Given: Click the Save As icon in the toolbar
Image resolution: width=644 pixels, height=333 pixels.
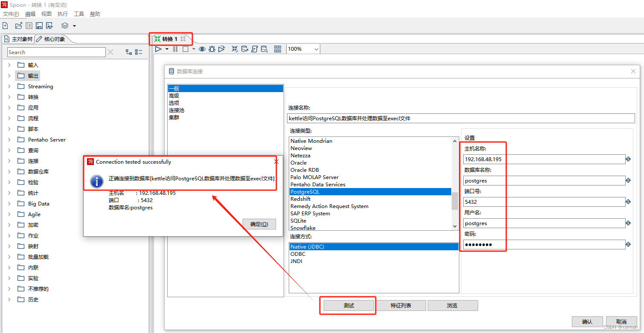Looking at the screenshot, I should click(49, 26).
